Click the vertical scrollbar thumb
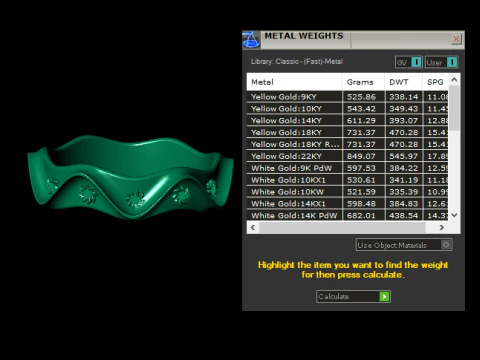480x360 pixels. click(x=454, y=108)
